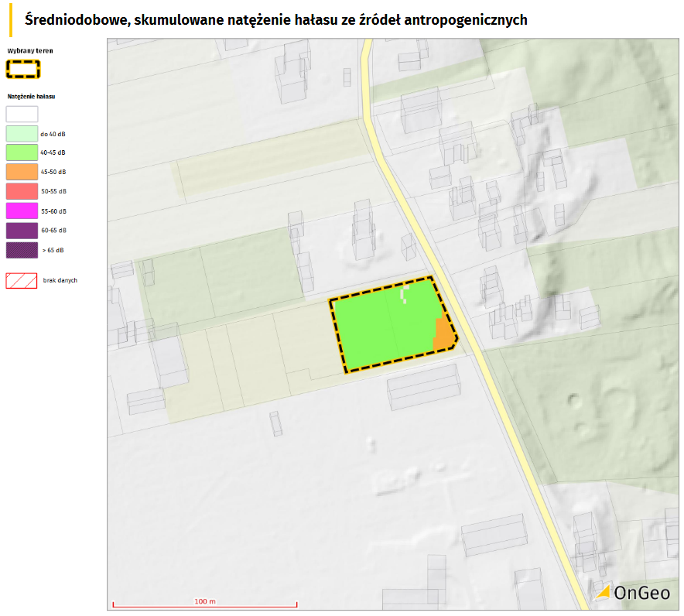Choose the purple 60-65 dB legend swatch
The image size is (684, 616).
coord(22,230)
